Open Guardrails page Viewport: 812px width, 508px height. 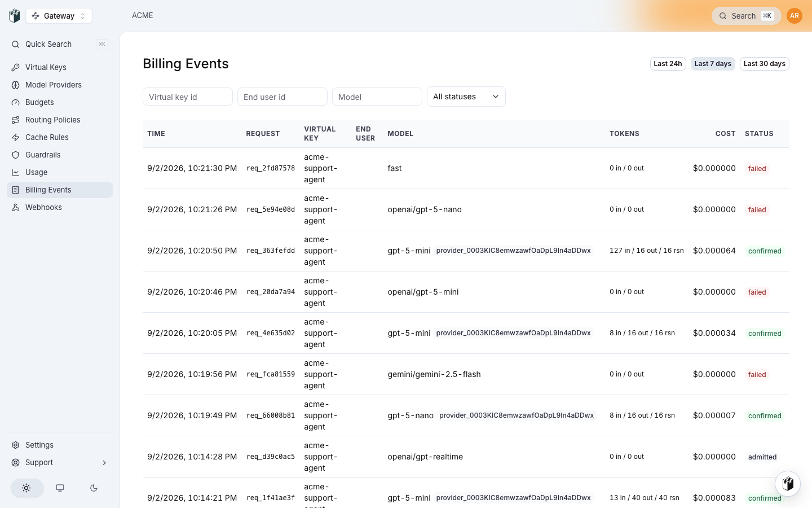tap(60, 155)
